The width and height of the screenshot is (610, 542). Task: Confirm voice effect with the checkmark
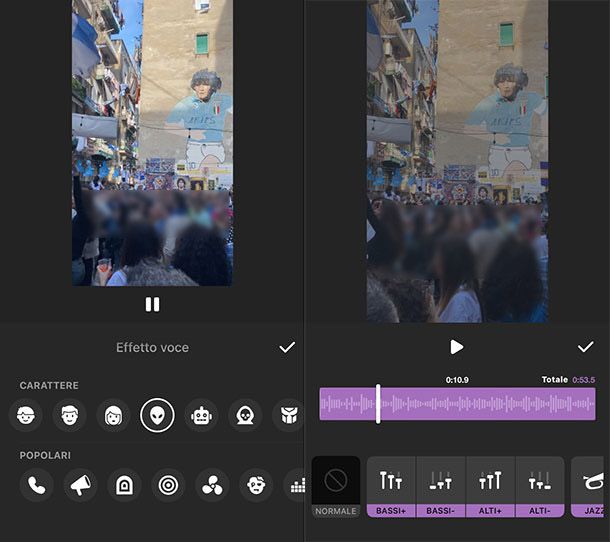(x=287, y=347)
